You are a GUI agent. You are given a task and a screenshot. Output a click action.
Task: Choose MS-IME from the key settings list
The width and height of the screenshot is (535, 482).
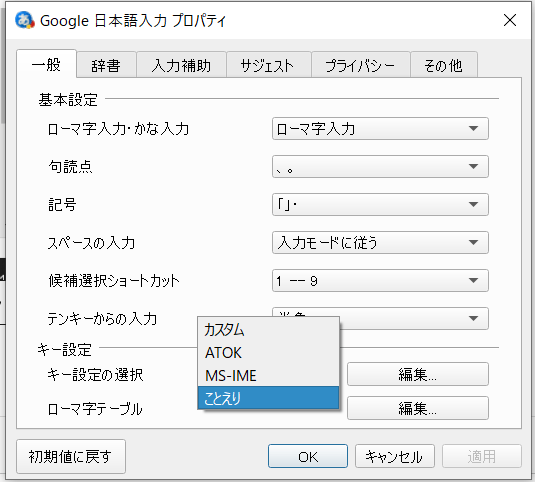[268, 375]
